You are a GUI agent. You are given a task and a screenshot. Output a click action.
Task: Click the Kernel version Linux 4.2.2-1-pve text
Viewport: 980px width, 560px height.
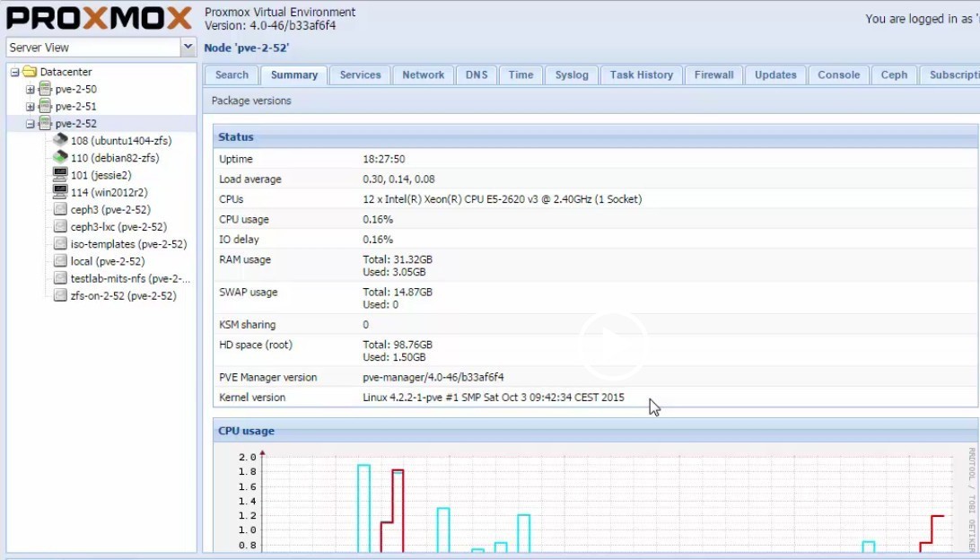pos(493,398)
